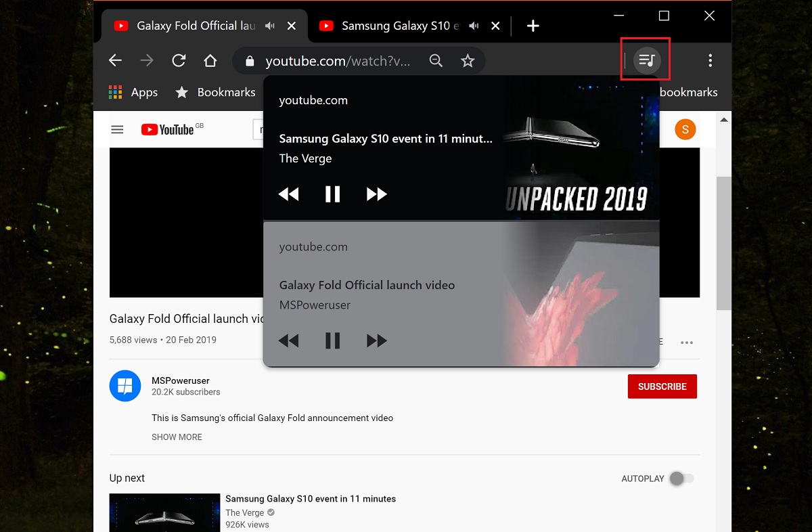Screen dimensions: 812x532
Task: Open Chrome three-dot menu
Action: pyautogui.click(x=710, y=60)
